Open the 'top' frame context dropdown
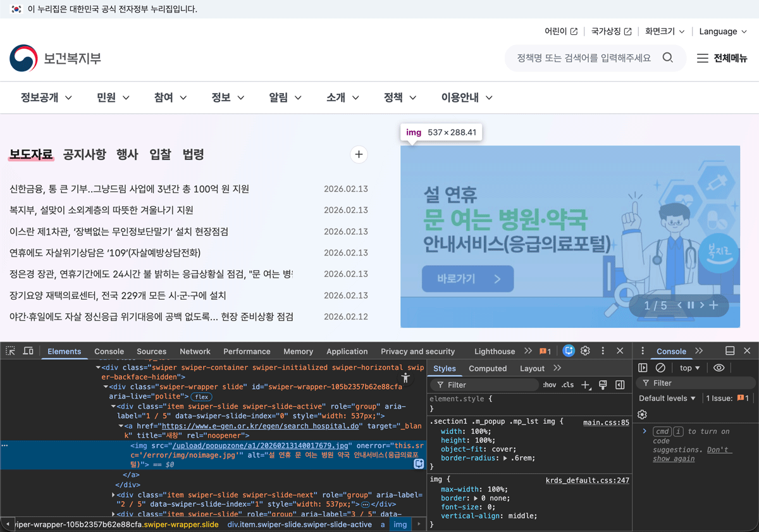Image resolution: width=759 pixels, height=532 pixels. click(688, 368)
